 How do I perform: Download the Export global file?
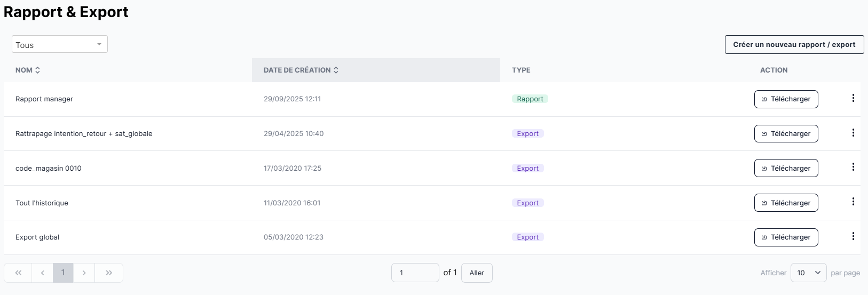click(786, 237)
